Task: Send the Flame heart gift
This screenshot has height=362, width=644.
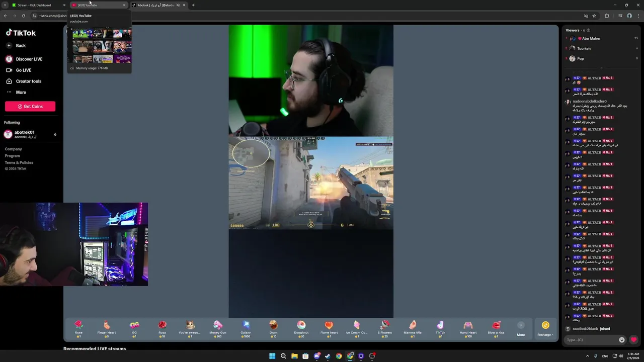Action: pyautogui.click(x=329, y=328)
